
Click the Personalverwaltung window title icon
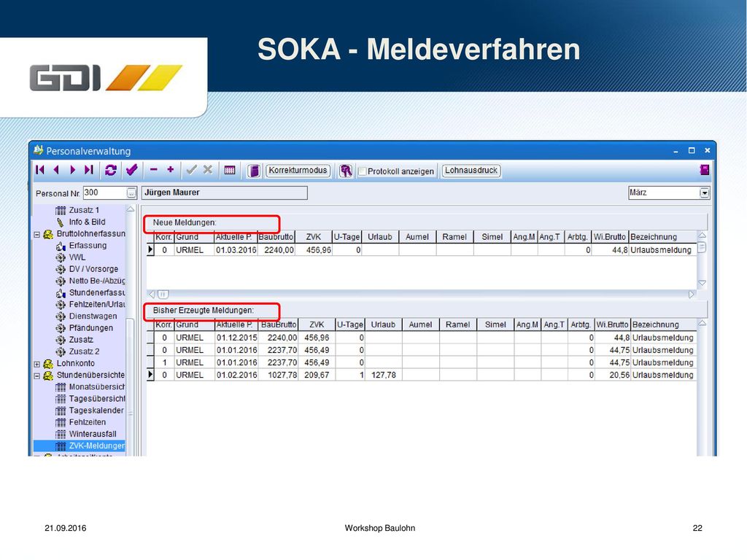(38, 150)
